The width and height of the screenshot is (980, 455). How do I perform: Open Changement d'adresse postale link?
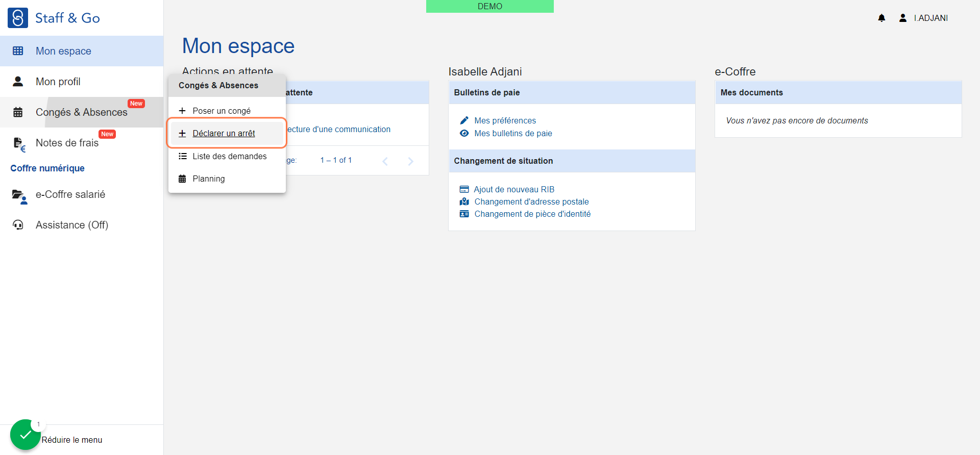[x=532, y=201]
